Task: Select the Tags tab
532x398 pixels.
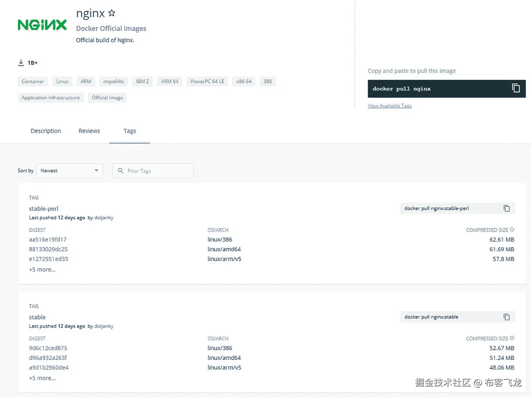Action: pos(130,131)
